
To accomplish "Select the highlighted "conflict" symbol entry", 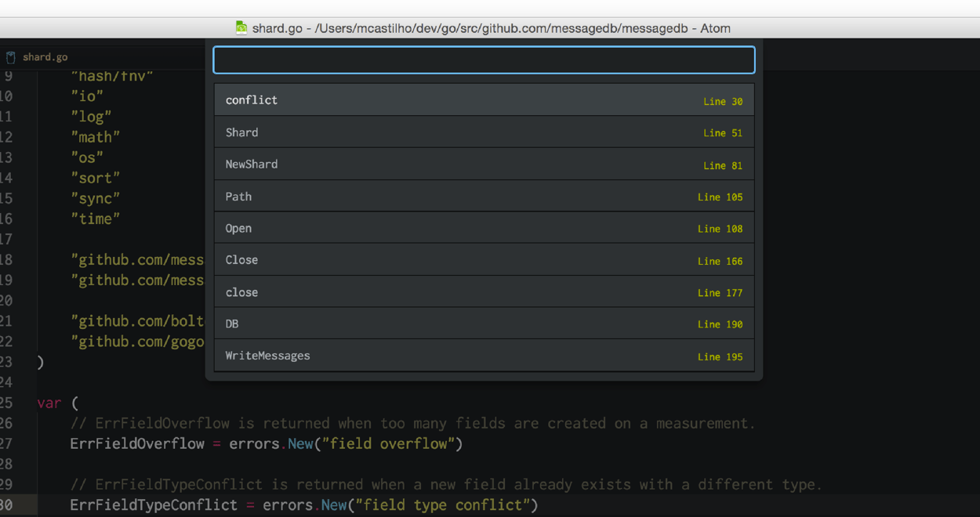I will click(x=484, y=100).
